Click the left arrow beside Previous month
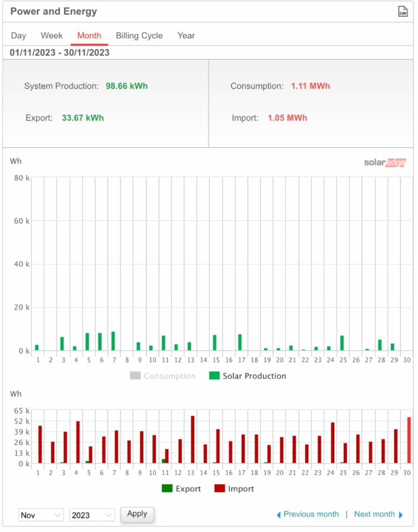Screen dimensions: 418x532 point(279,514)
